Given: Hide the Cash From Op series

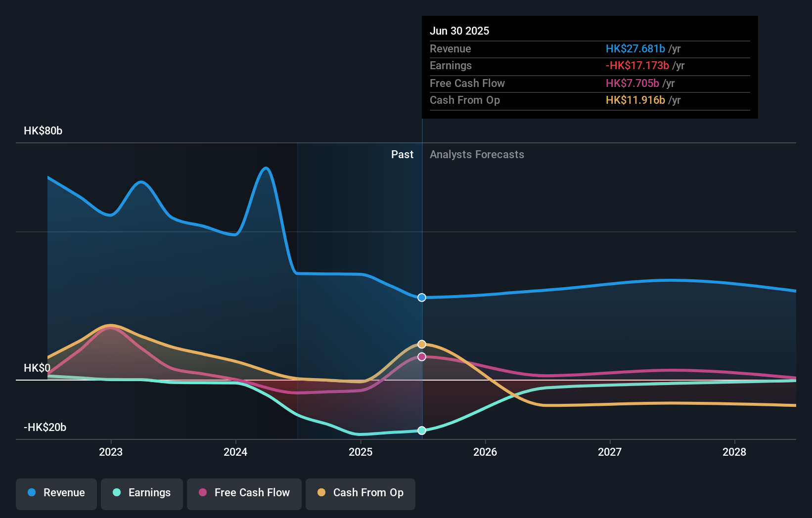Looking at the screenshot, I should 361,493.
